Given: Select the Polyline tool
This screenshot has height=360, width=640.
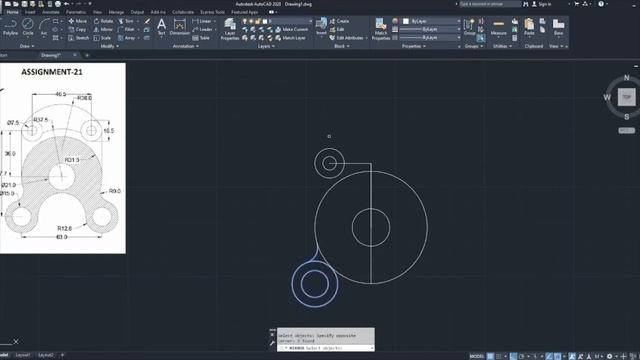Looking at the screenshot, I should (11, 28).
